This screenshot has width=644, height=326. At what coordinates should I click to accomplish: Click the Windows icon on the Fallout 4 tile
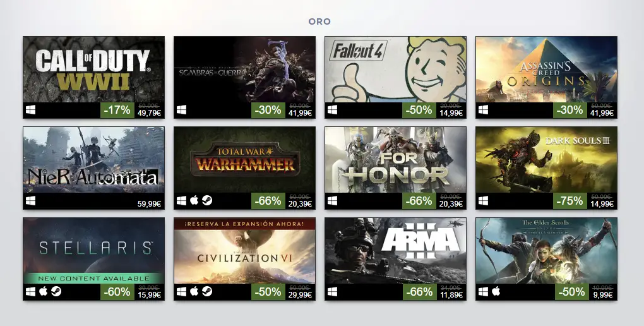pos(333,110)
